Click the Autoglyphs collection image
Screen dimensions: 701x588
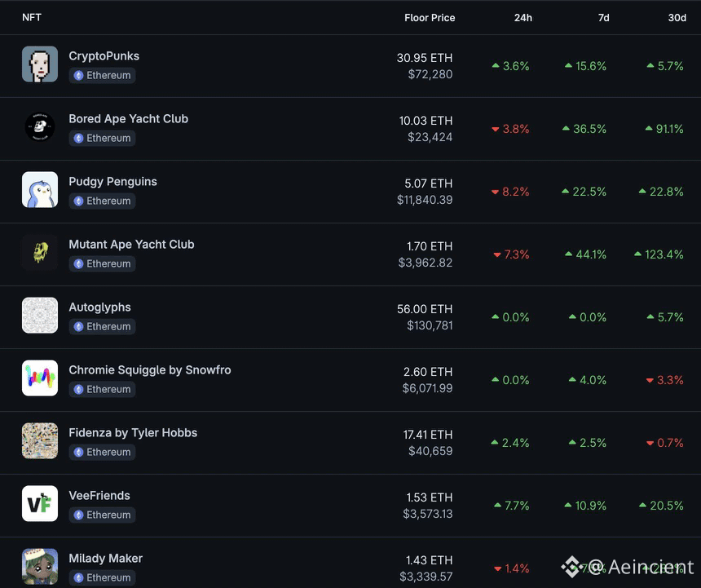[x=40, y=316]
